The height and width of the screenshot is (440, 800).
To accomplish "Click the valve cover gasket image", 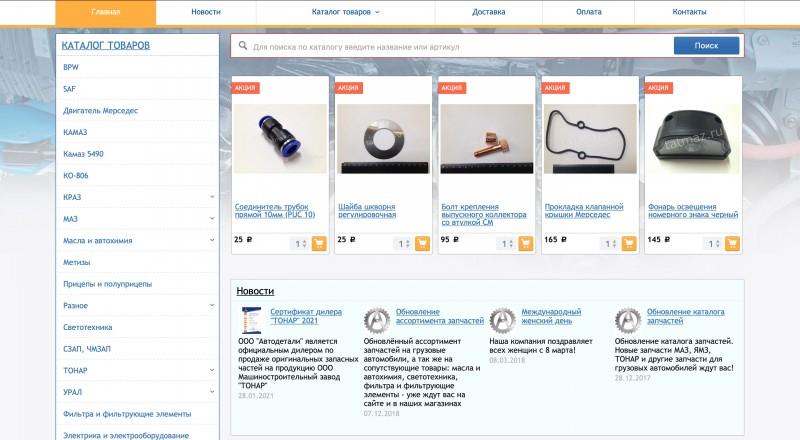I will 590,139.
